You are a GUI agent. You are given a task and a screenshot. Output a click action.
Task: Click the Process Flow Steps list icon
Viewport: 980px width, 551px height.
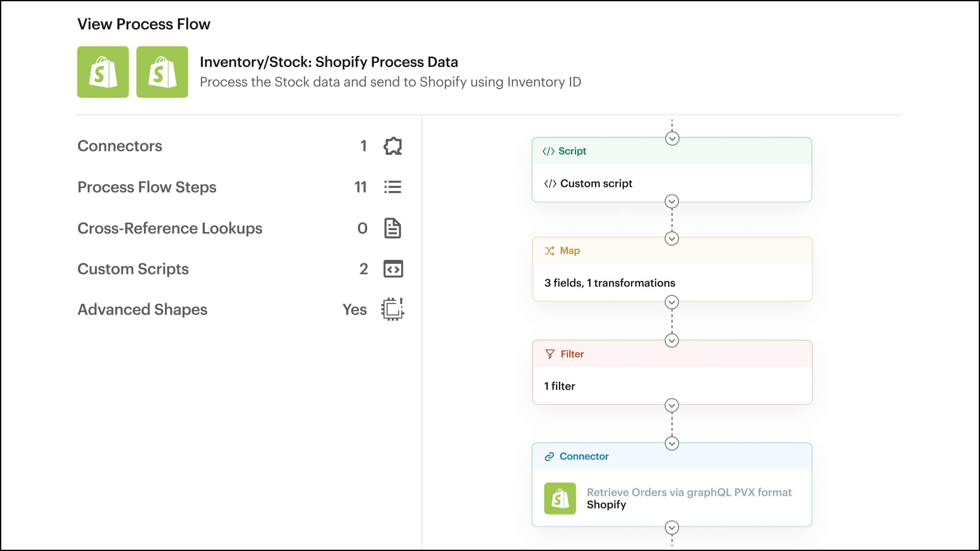393,187
